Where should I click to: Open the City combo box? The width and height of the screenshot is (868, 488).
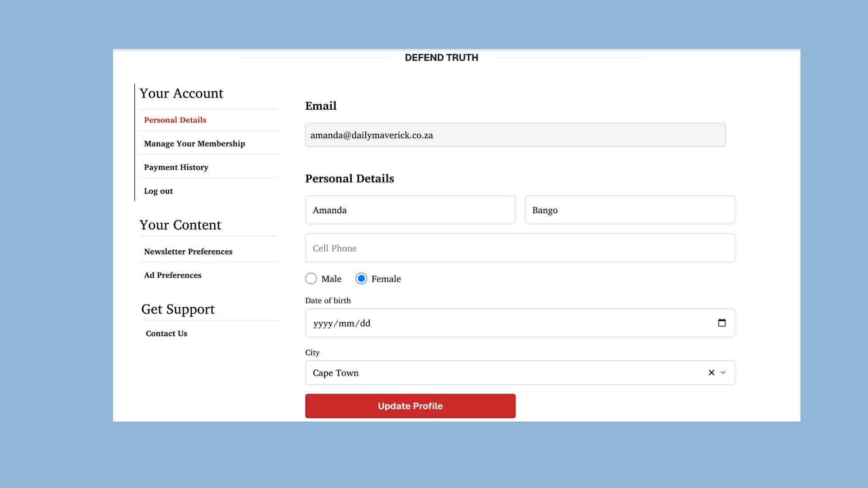click(x=497, y=373)
